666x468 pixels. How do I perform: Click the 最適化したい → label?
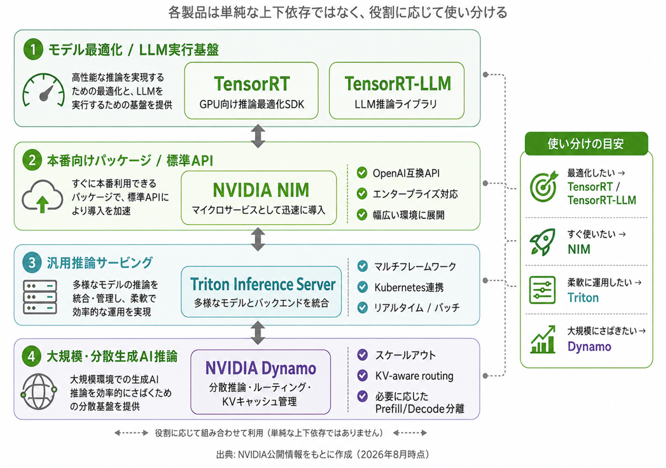[x=596, y=173]
